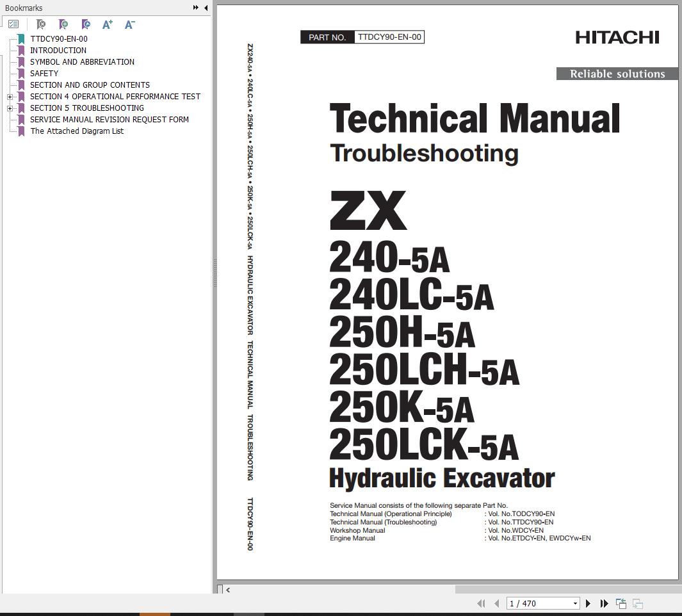Open SERVICE MANUAL REVISION REQUEST FORM bookmark
Viewport: 682px width, 616px height.
[x=109, y=120]
